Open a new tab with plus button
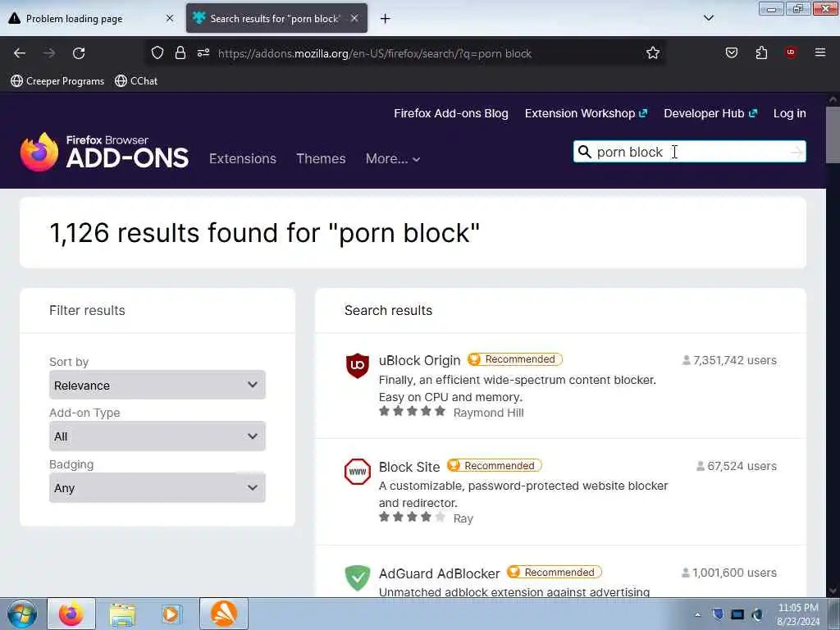 point(386,19)
